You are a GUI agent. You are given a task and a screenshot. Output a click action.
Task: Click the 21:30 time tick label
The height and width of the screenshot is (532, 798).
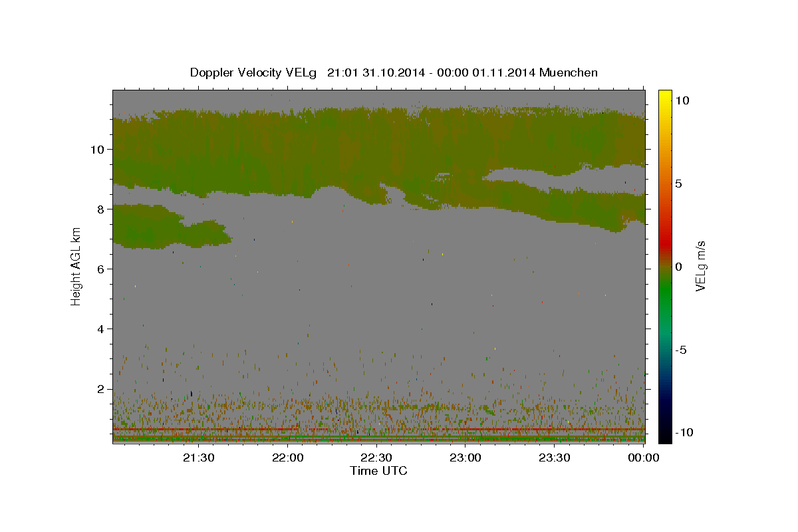pos(199,458)
